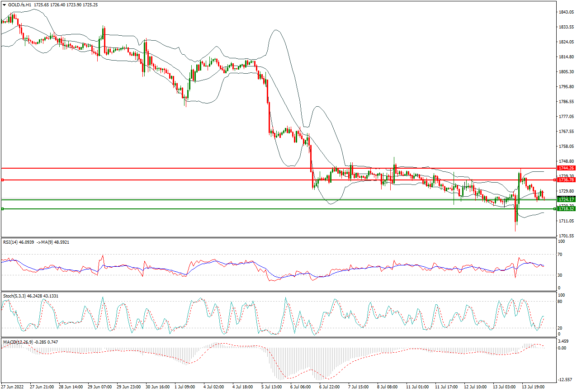Viewport: 577px width, 392px height.
Task: Select the red 1744.26 price label
Action: pos(566,168)
